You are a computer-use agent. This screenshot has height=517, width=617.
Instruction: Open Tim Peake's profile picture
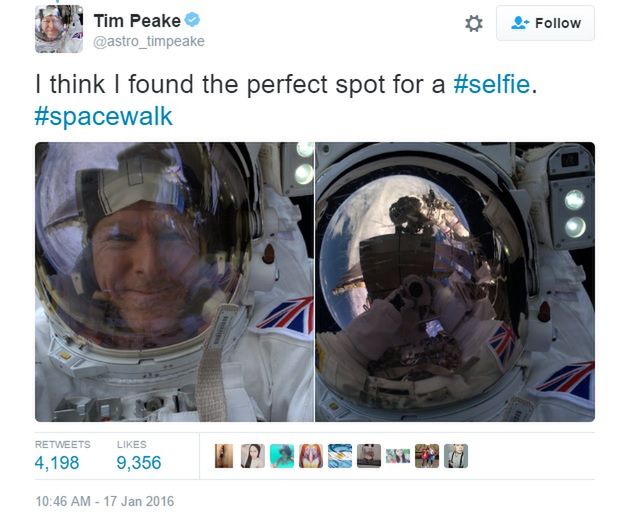(59, 29)
